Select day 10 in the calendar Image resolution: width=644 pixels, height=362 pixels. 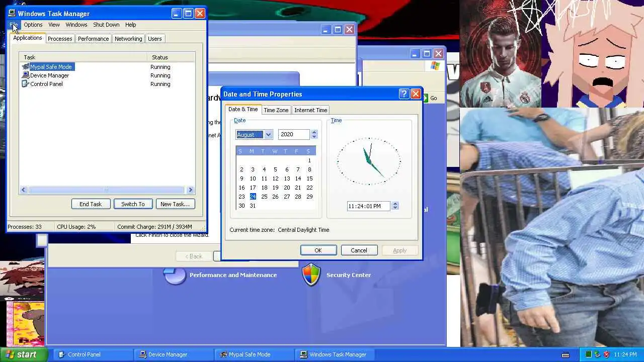[253, 178]
